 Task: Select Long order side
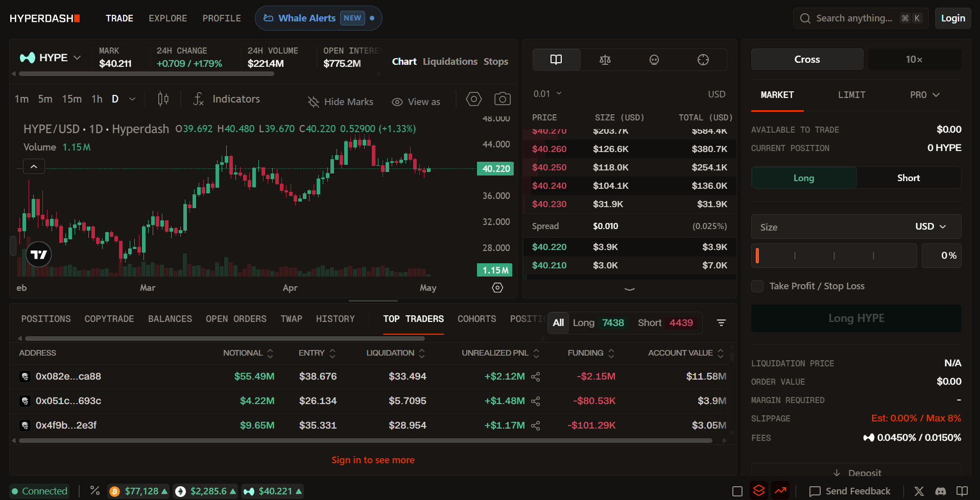(804, 178)
